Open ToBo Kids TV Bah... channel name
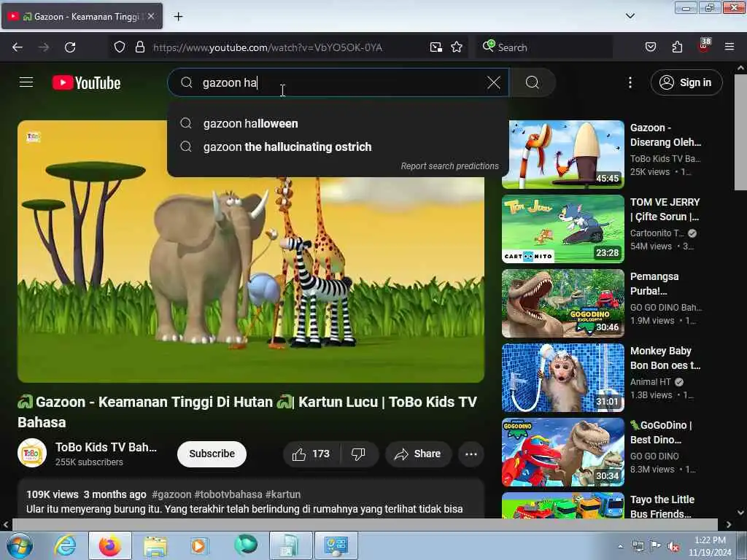The height and width of the screenshot is (560, 747). [106, 447]
